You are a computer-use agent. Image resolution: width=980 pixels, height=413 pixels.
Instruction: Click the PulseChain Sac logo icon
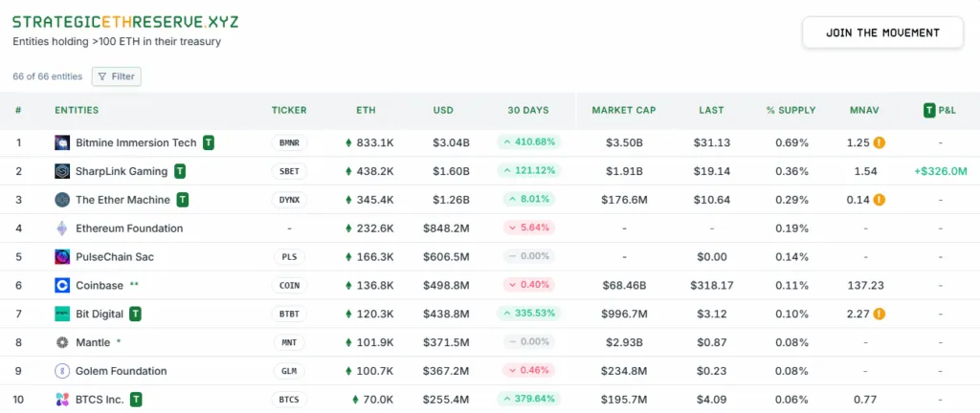click(x=62, y=257)
